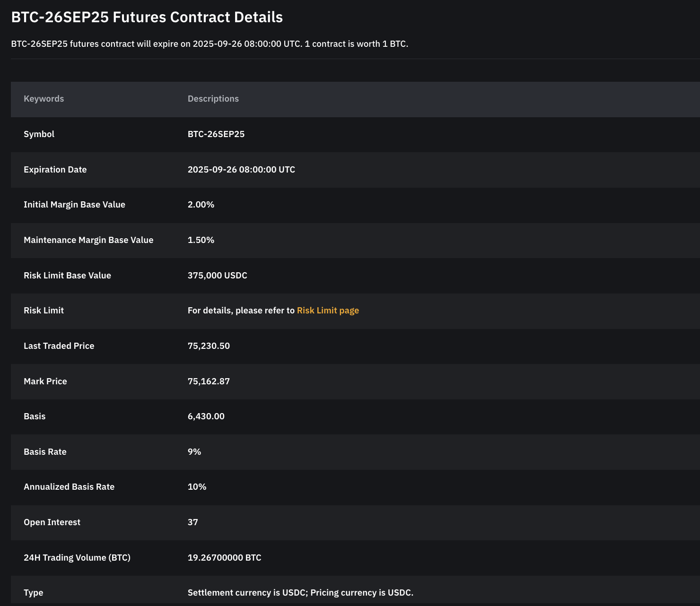Click the Last Traded Price value 75,230.50
Image resolution: width=700 pixels, height=606 pixels.
point(209,346)
